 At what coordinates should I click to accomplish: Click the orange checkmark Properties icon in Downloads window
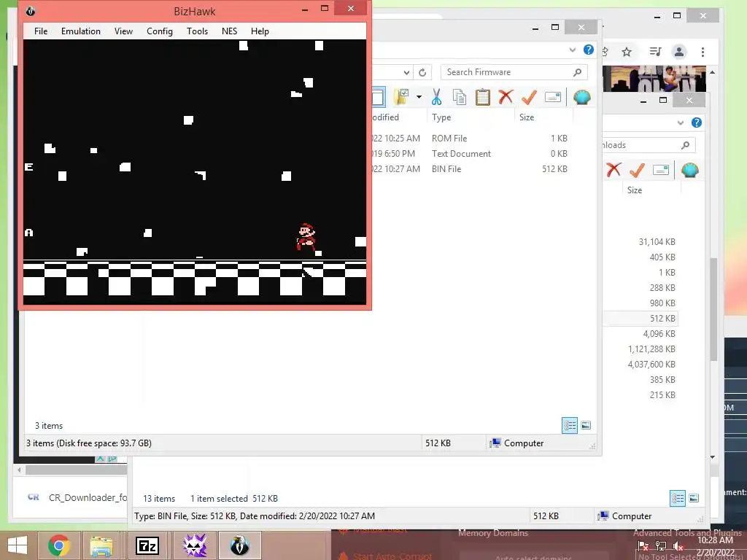[x=637, y=170]
